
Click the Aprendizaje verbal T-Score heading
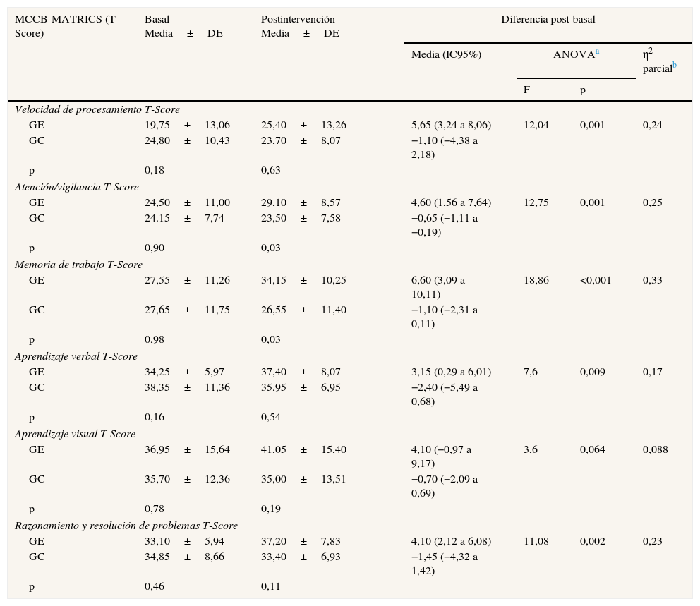[x=76, y=356]
